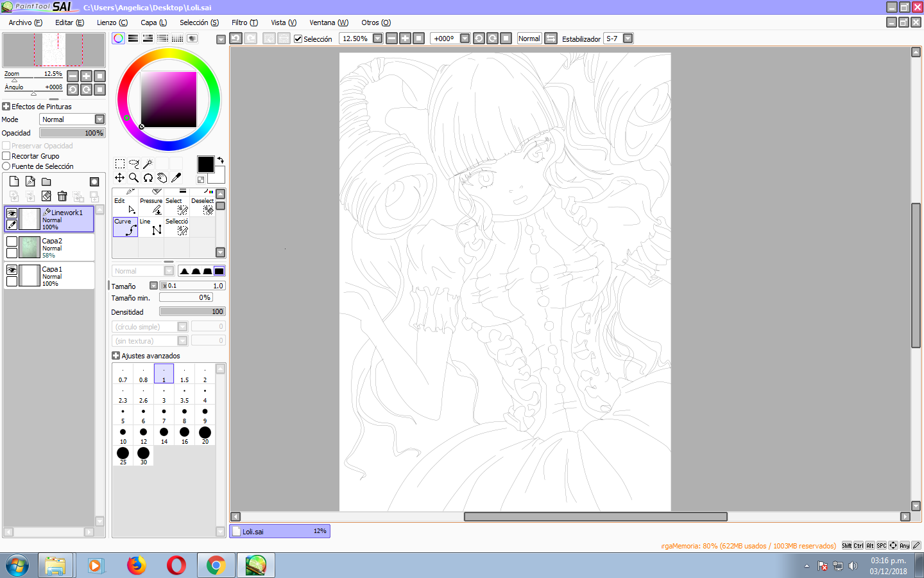Select the Pressure linework tool
This screenshot has height=578, width=924.
click(x=151, y=206)
